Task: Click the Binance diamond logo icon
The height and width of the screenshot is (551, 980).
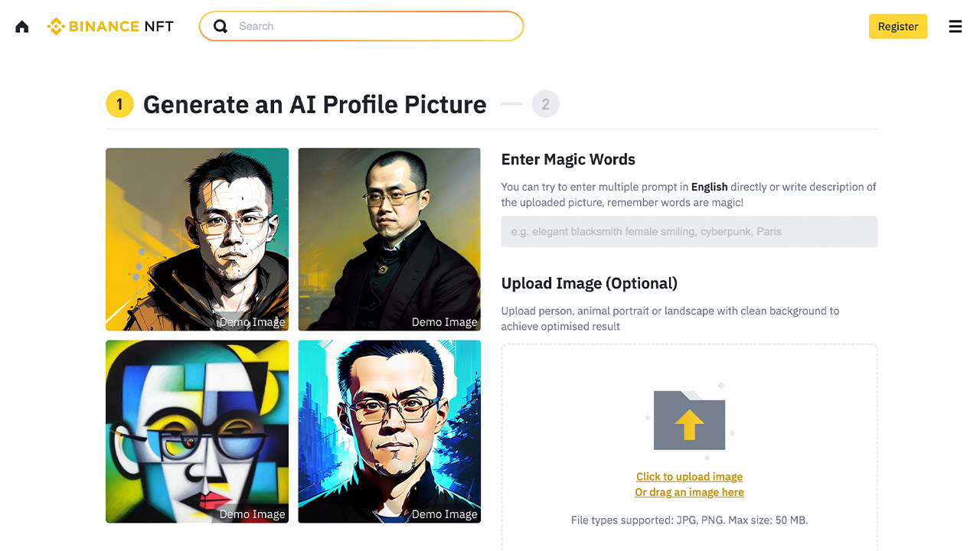Action: [x=56, y=27]
